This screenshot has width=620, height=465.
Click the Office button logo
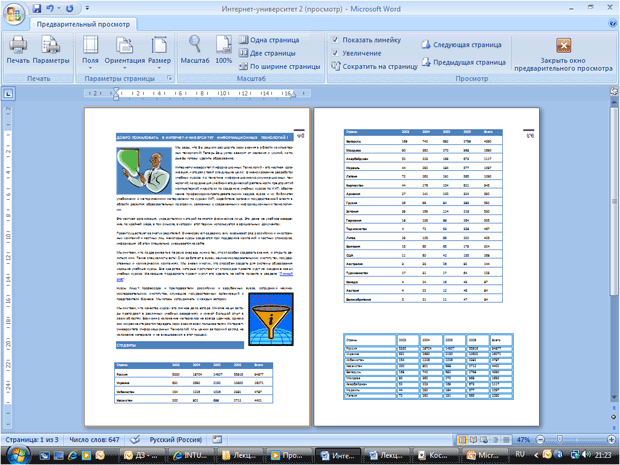[13, 10]
